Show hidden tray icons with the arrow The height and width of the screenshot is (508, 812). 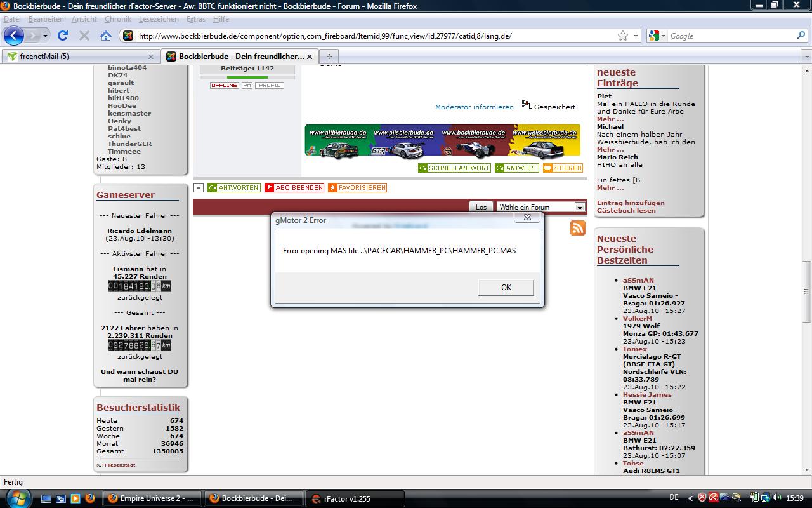tap(691, 498)
